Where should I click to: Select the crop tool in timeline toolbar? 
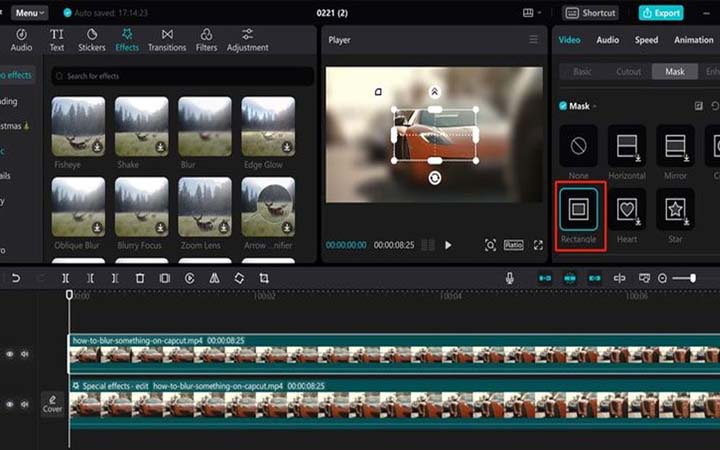pos(264,278)
